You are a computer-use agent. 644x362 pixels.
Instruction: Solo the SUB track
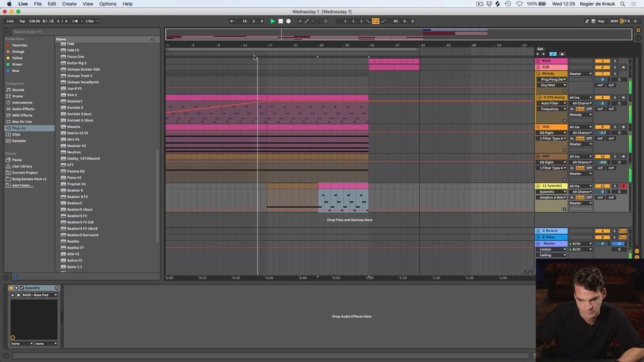615,67
